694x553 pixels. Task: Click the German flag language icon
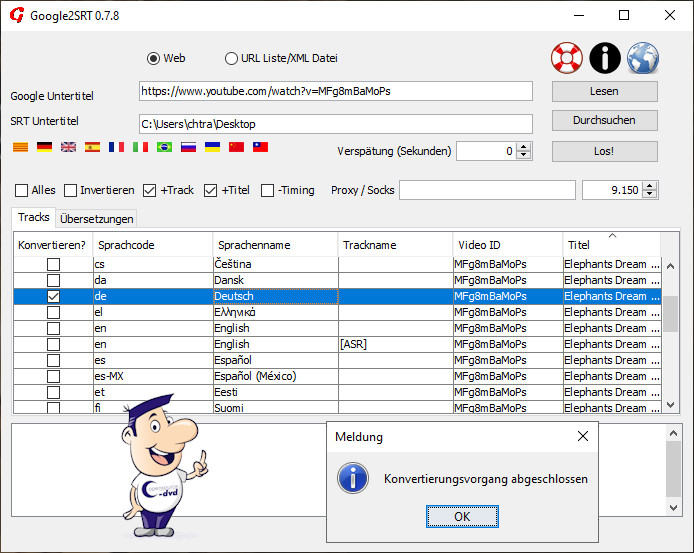tap(44, 147)
